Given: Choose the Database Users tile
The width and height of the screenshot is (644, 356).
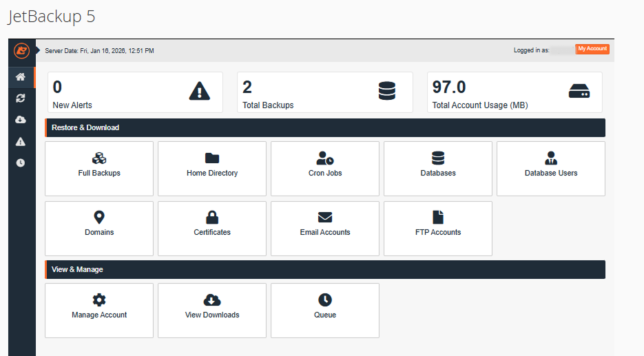Looking at the screenshot, I should (551, 169).
